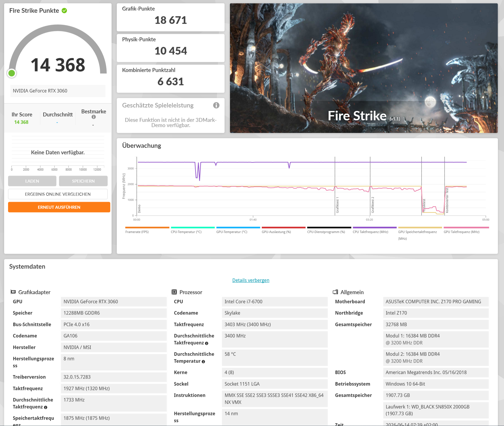The width and height of the screenshot is (504, 426).
Task: Click info icon beside Durchschnittliche Temperatur
Action: pos(203,362)
